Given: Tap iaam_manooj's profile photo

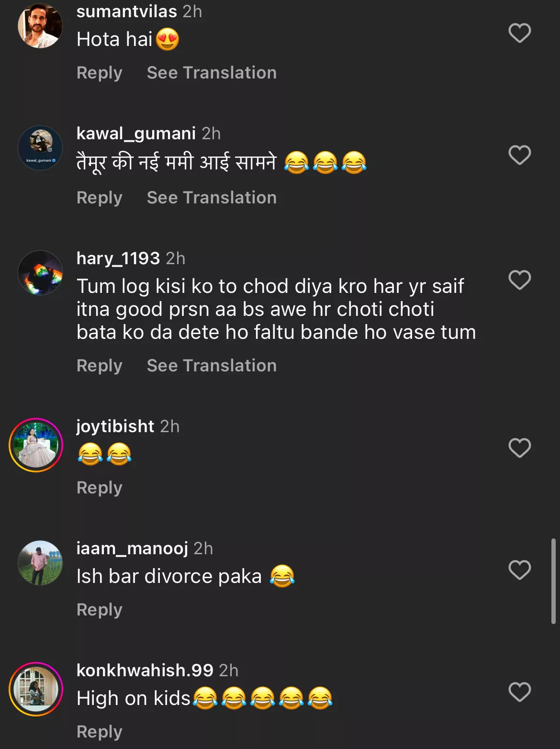Looking at the screenshot, I should pyautogui.click(x=40, y=563).
